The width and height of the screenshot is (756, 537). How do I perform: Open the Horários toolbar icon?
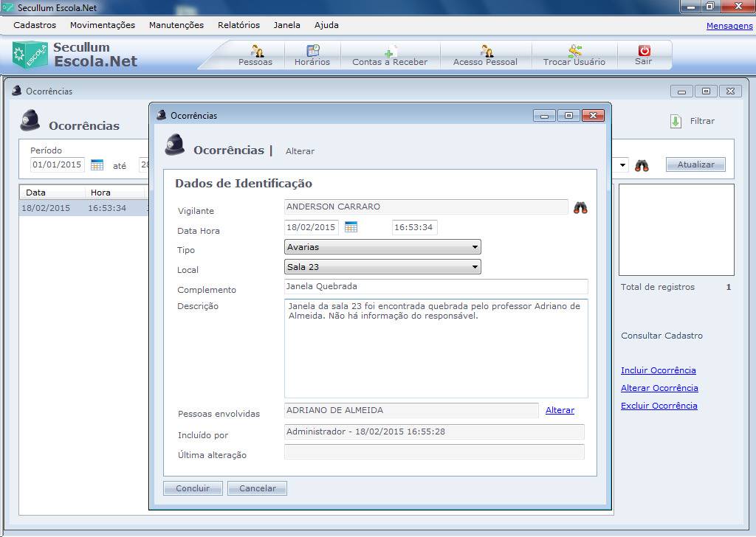click(x=313, y=51)
